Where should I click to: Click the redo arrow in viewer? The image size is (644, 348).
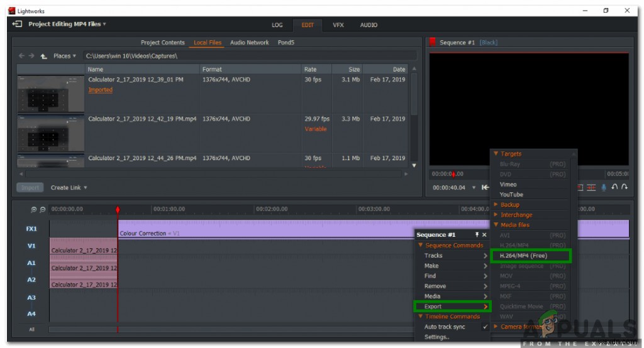point(624,187)
